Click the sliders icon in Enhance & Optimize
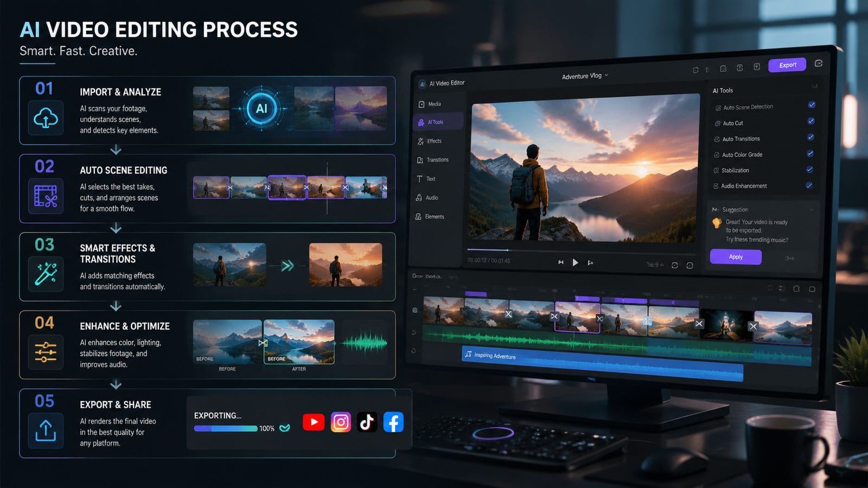Screen dimensions: 868x488 point(46,352)
